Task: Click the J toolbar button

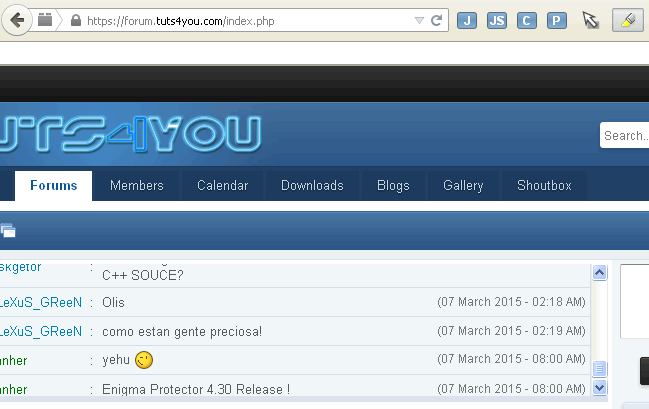Action: tap(467, 20)
